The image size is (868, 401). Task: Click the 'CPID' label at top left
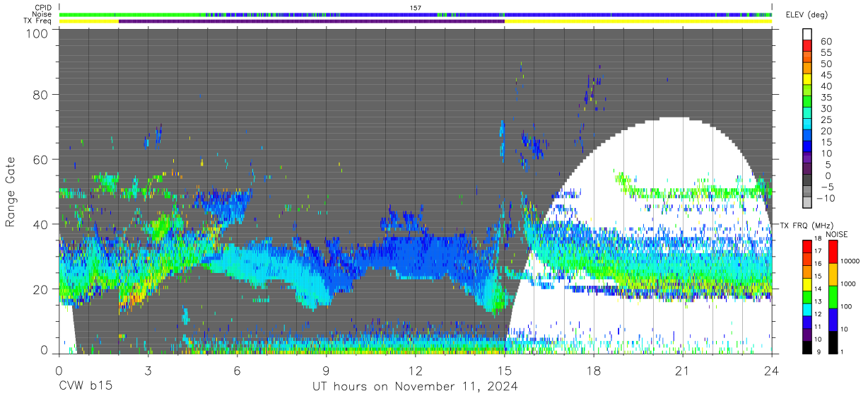42,8
